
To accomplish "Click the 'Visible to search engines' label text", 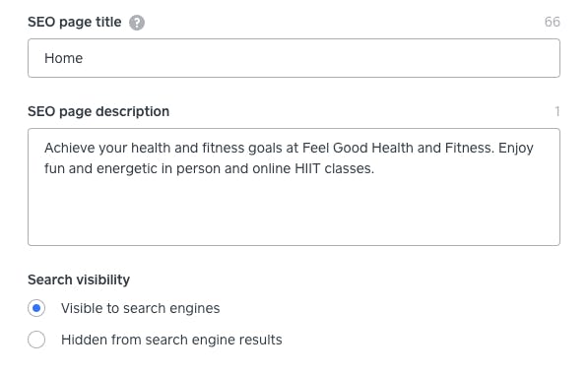I will [x=140, y=308].
